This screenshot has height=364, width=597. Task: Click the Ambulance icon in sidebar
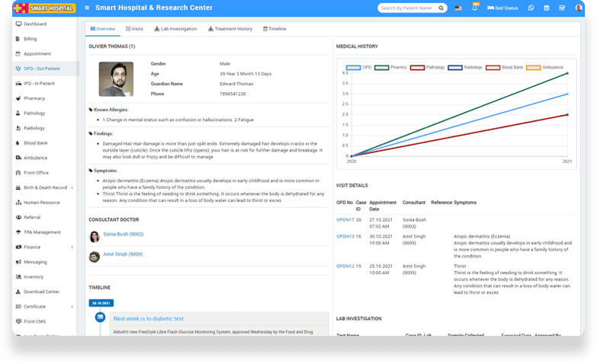pos(18,158)
